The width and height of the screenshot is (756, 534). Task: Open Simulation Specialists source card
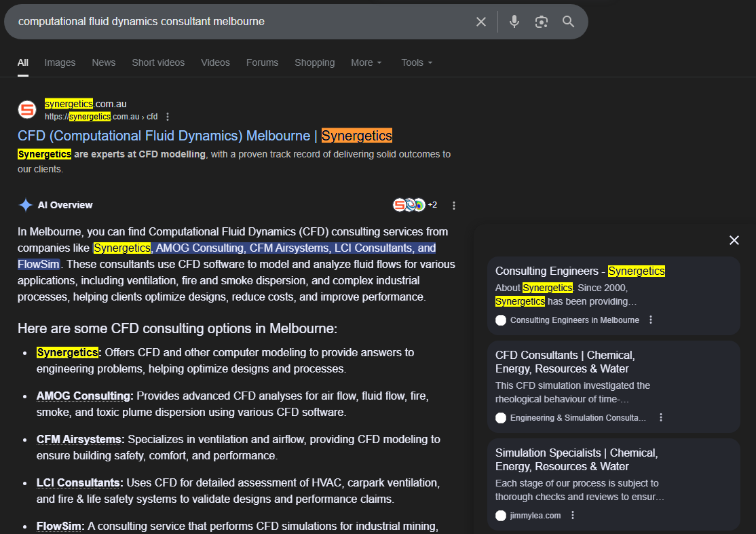pyautogui.click(x=576, y=460)
